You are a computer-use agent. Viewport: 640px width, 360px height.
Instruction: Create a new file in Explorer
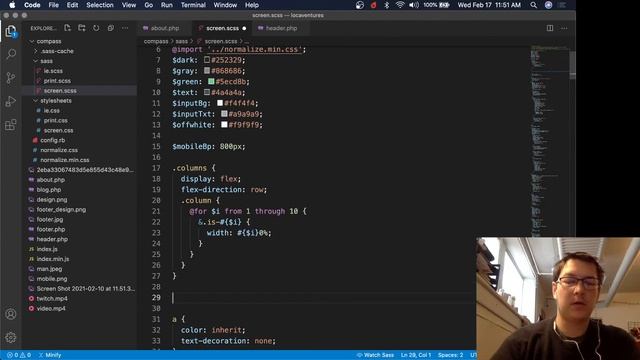pos(67,28)
